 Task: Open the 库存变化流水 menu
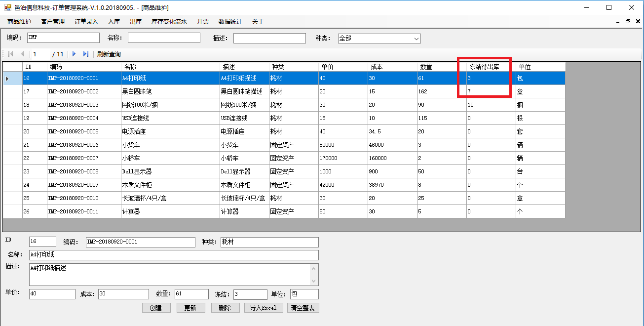point(169,22)
